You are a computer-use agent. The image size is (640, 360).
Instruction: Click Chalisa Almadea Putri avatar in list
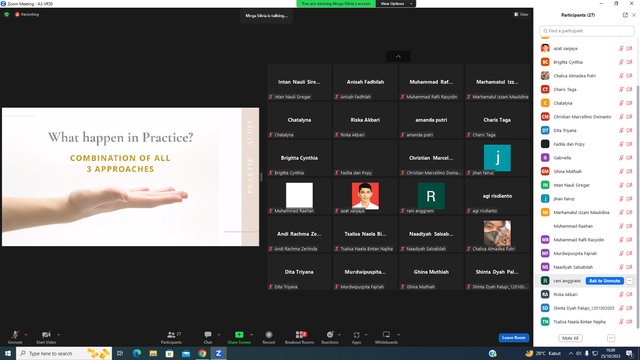click(545, 76)
